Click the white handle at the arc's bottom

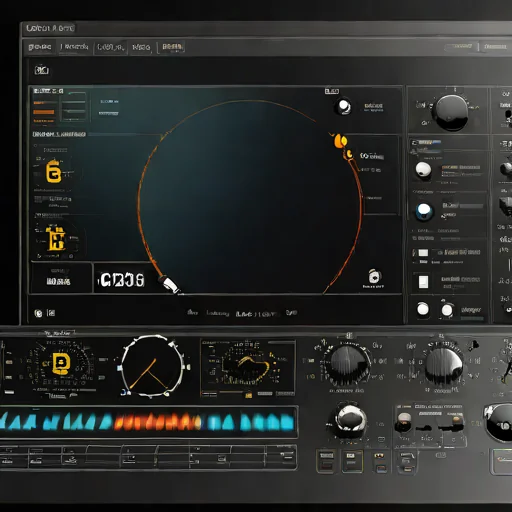(170, 284)
